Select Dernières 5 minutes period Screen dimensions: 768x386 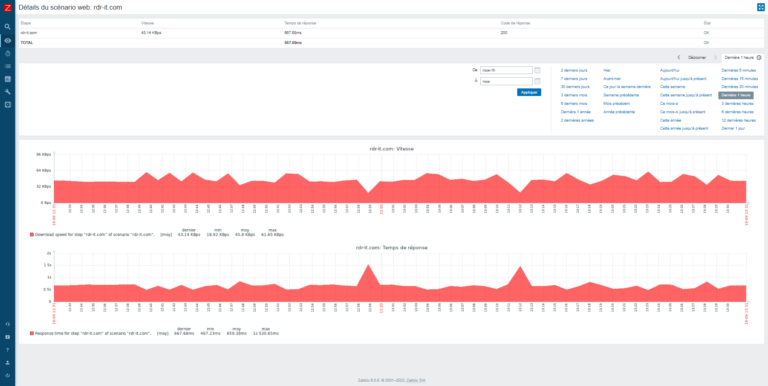[739, 70]
